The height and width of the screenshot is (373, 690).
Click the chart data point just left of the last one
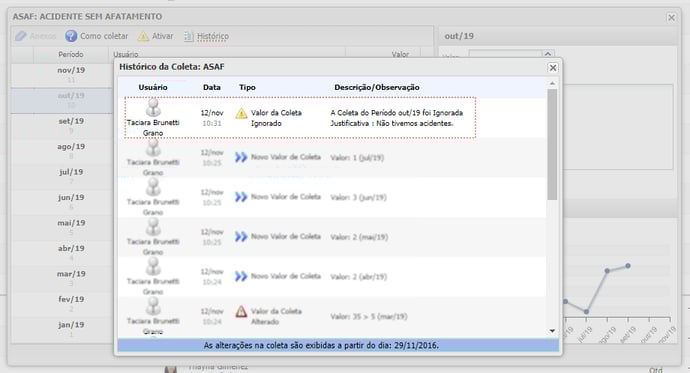click(607, 271)
